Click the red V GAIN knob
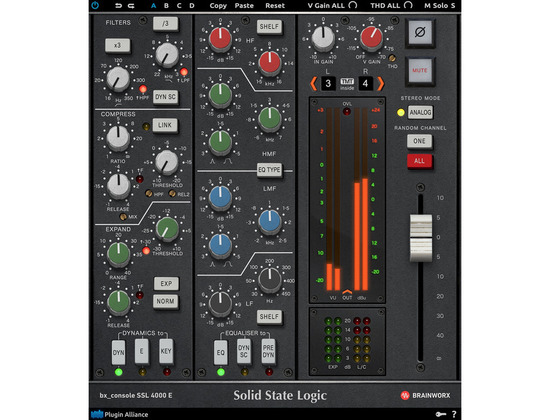 click(x=371, y=38)
